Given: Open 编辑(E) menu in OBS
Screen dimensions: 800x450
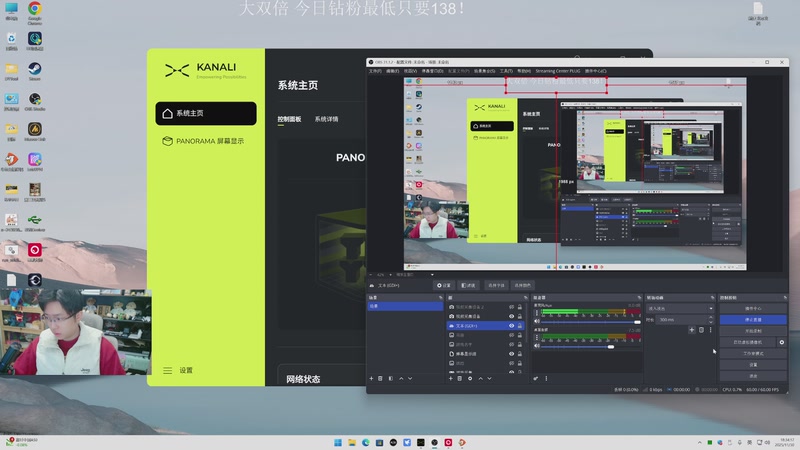Looking at the screenshot, I should click(x=392, y=71).
